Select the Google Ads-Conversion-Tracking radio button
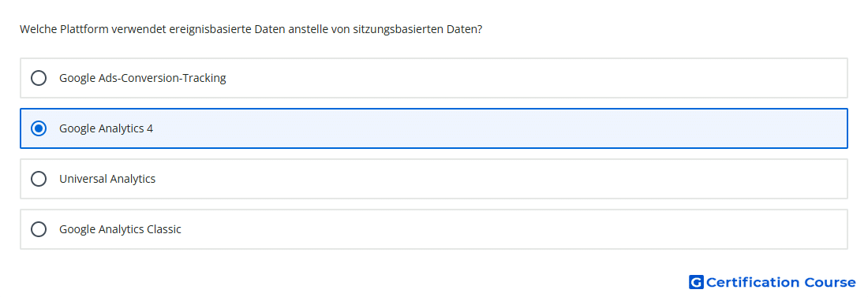The image size is (868, 297). coord(39,78)
